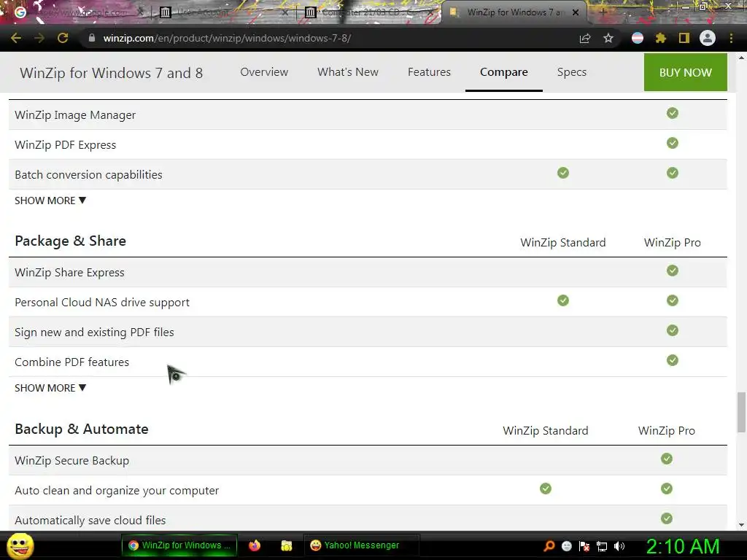Screen dimensions: 747x560
Task: Click the BUY NOW button
Action: coord(685,72)
